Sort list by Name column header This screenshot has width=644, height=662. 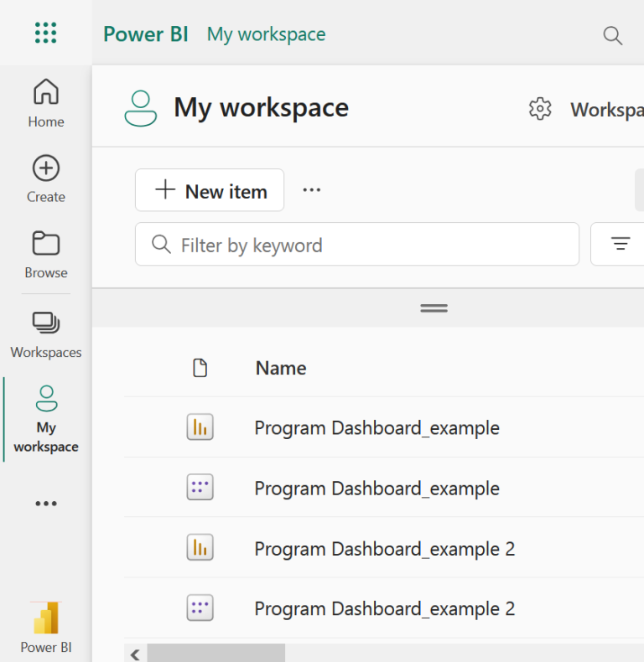[x=281, y=368]
